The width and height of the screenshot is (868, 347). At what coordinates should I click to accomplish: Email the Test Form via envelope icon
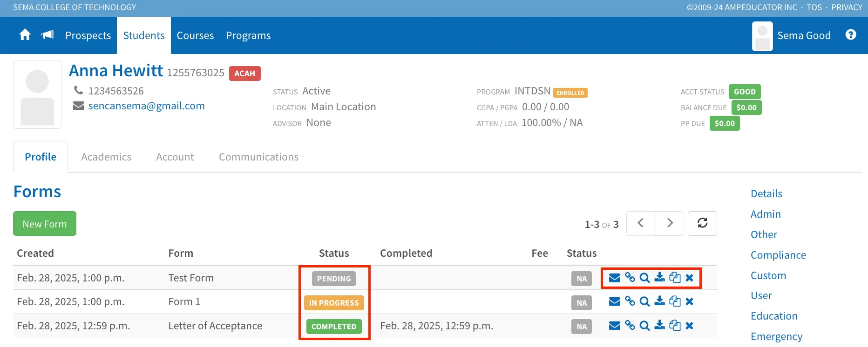pyautogui.click(x=615, y=278)
